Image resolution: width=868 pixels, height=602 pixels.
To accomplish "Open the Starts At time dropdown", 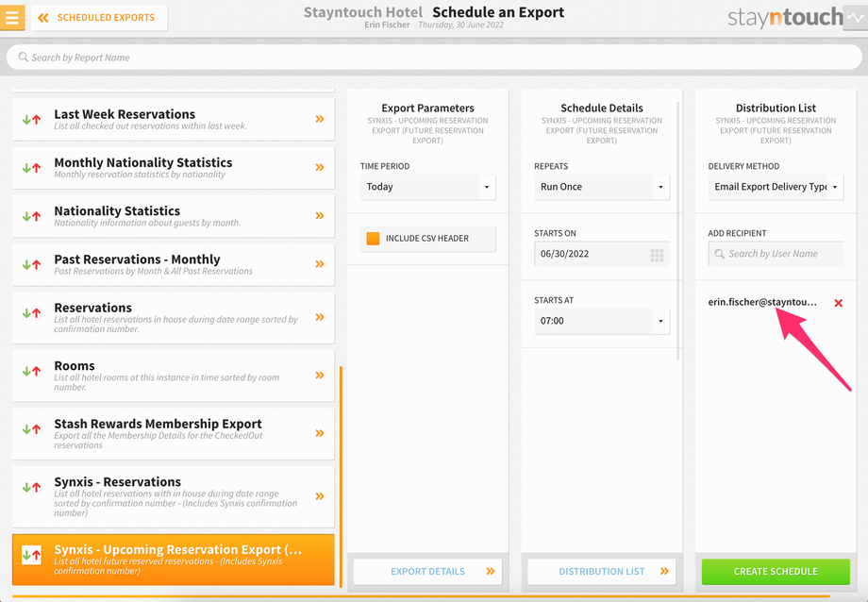I will (602, 321).
